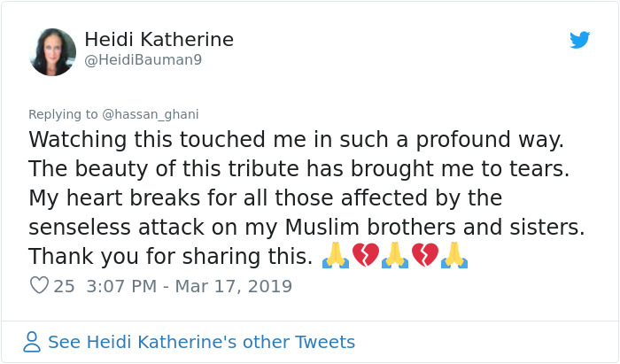620x364 pixels.
Task: Click the line My heart breaks for all
Action: coord(266,198)
